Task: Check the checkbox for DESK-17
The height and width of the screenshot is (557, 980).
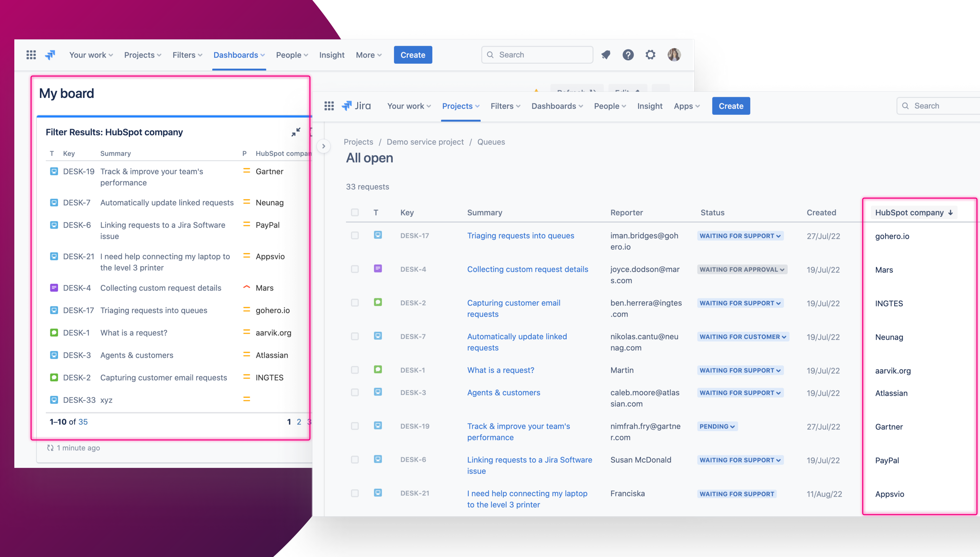Action: pyautogui.click(x=355, y=236)
